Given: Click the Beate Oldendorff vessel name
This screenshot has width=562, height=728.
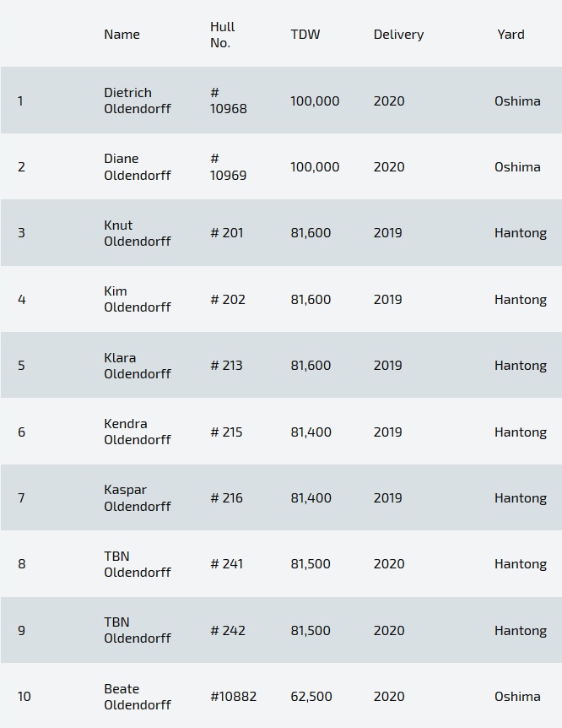Looking at the screenshot, I should point(137,697).
